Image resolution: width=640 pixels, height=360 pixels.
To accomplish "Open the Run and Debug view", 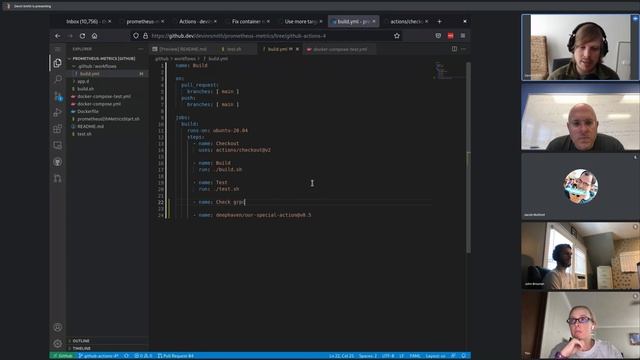I will pos(58,112).
